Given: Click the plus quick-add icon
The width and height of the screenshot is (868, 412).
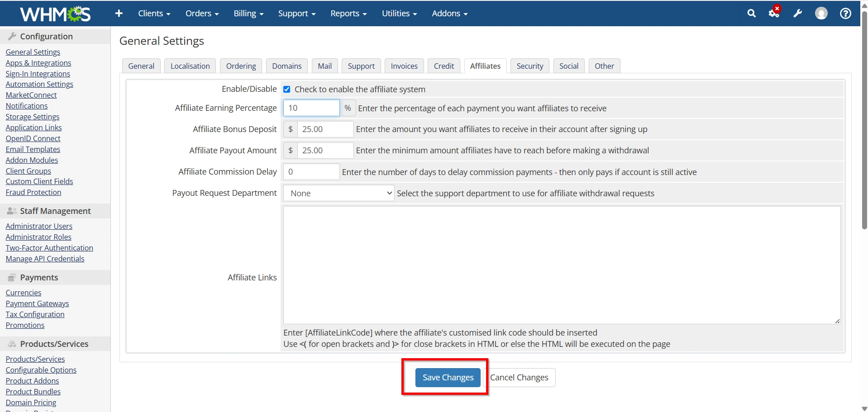Looking at the screenshot, I should (119, 14).
